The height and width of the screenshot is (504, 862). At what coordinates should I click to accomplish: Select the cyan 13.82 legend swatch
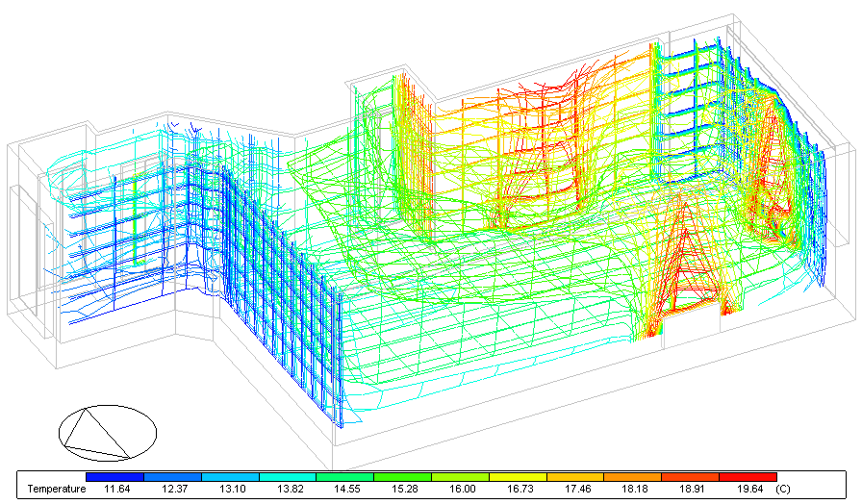288,477
